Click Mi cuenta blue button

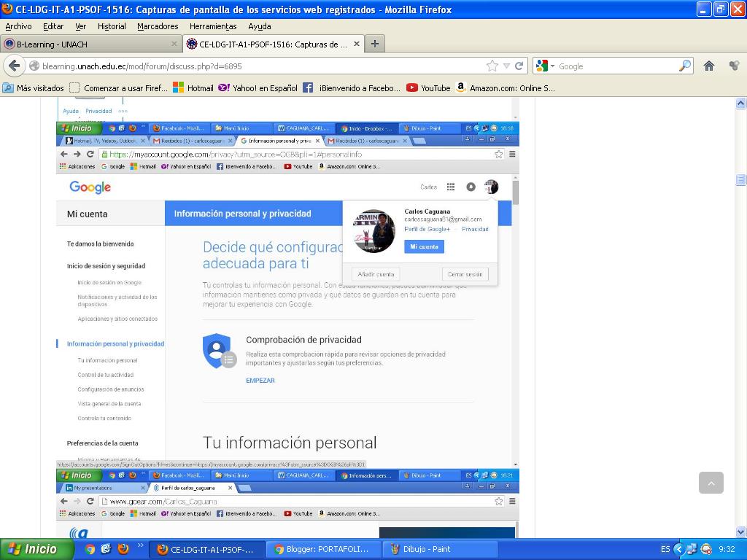click(424, 246)
